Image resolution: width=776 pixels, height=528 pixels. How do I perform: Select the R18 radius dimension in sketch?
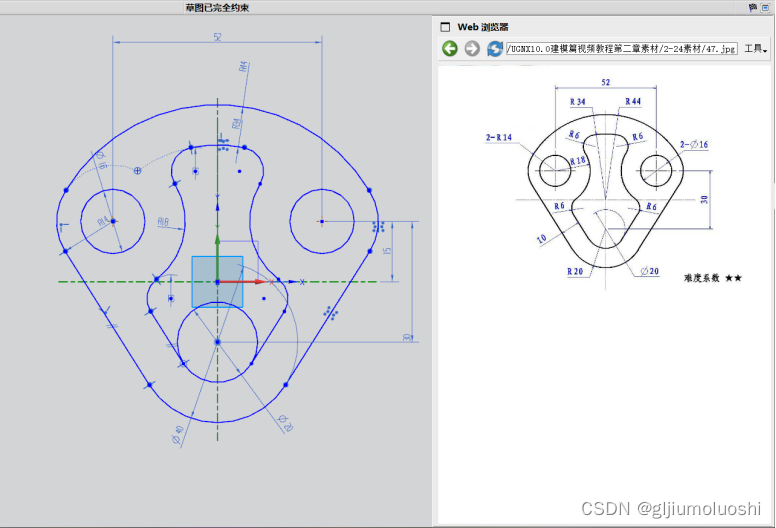(x=163, y=222)
